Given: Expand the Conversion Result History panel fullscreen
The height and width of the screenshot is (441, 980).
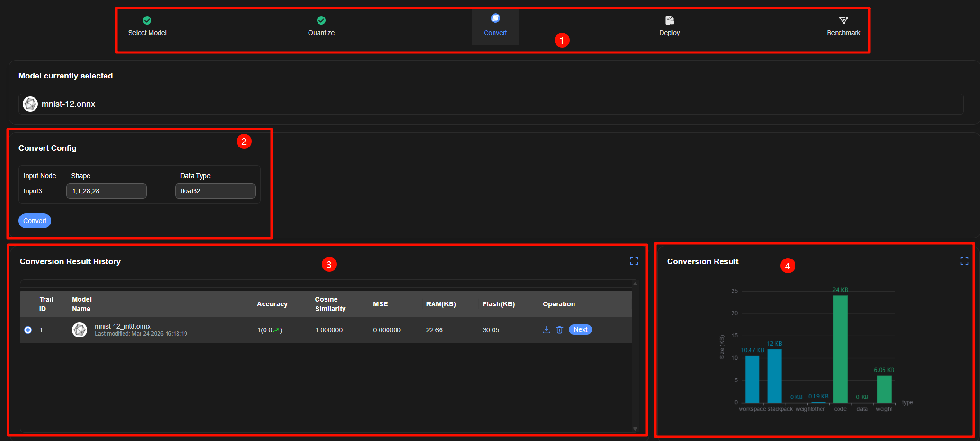Looking at the screenshot, I should click(634, 261).
